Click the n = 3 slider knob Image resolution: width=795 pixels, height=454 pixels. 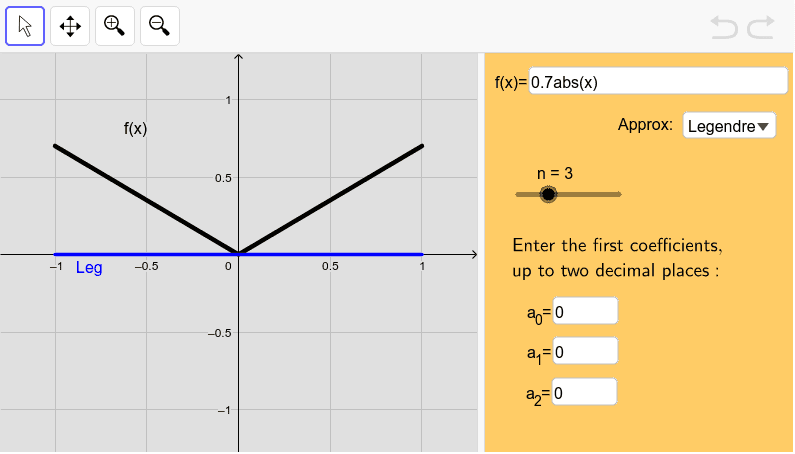click(548, 194)
